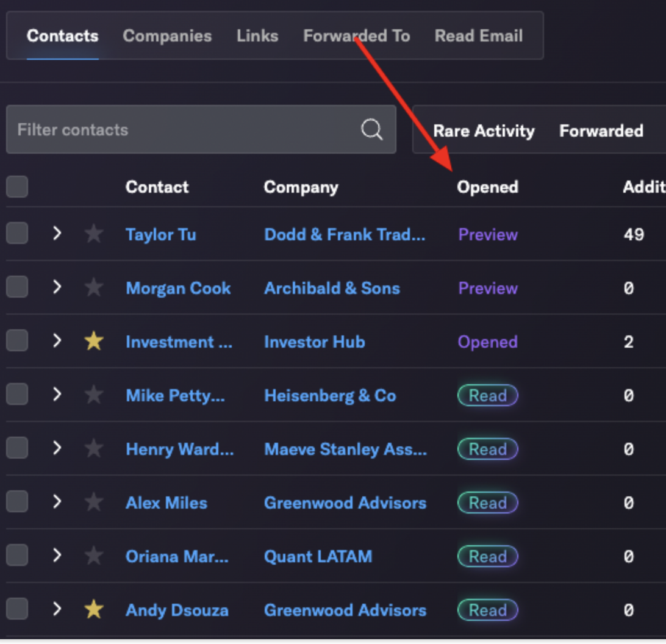Unstar the Andy Dsouza contact
The image size is (666, 644).
pyautogui.click(x=94, y=609)
